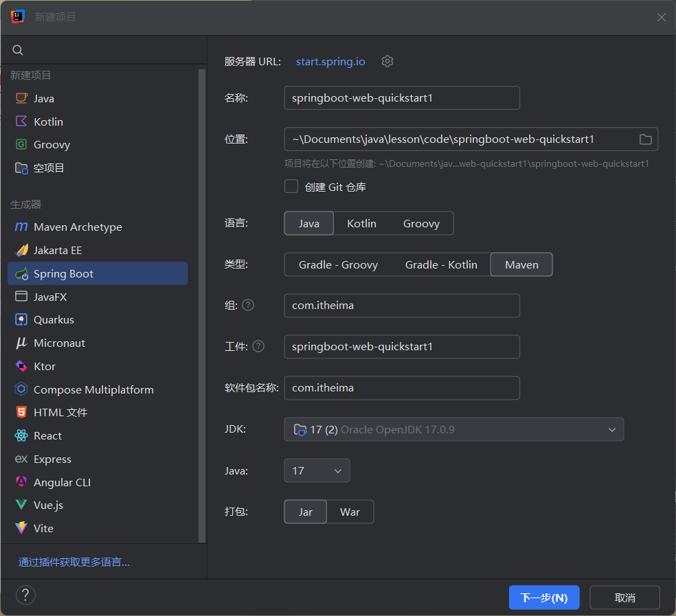The image size is (676, 616).
Task: Click 取消 button
Action: 624,597
